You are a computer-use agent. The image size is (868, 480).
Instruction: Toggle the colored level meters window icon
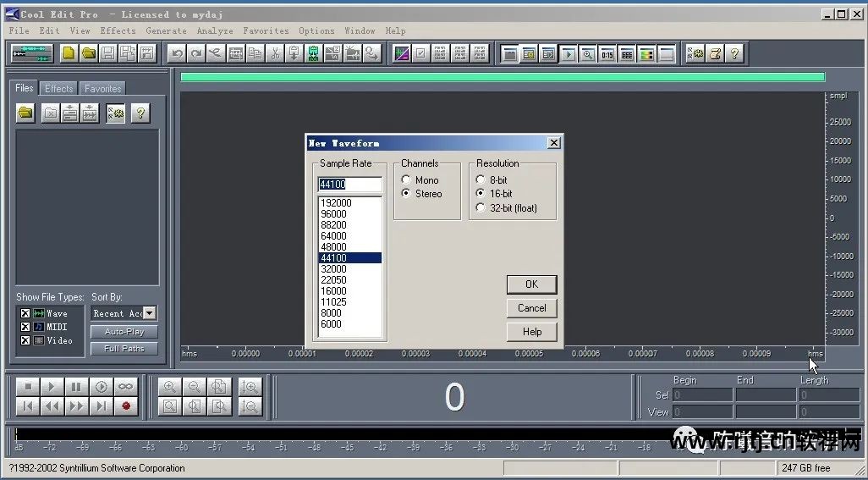(646, 54)
